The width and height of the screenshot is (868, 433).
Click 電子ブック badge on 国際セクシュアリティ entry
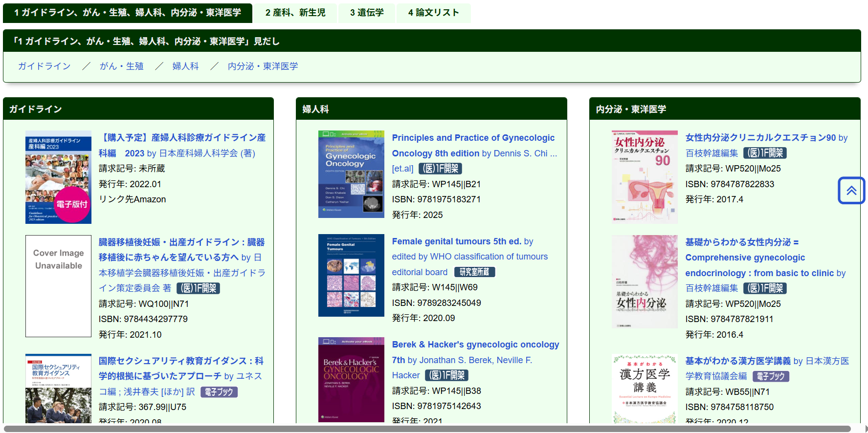[x=219, y=392]
